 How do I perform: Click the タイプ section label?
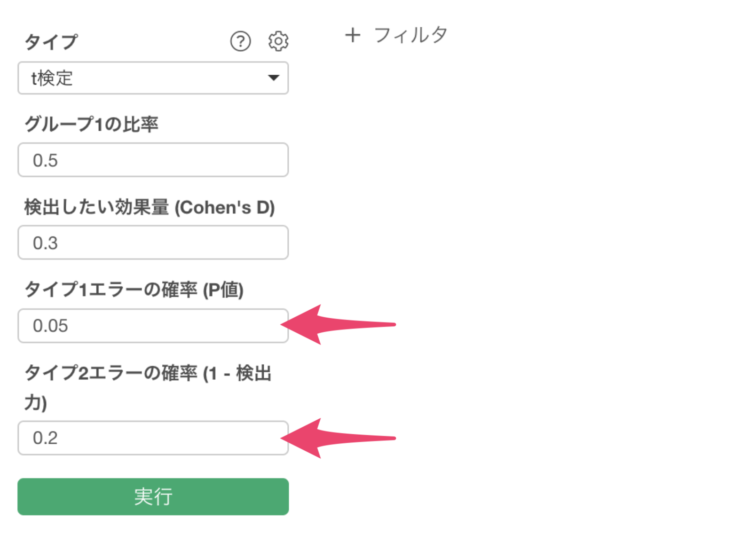tap(51, 42)
